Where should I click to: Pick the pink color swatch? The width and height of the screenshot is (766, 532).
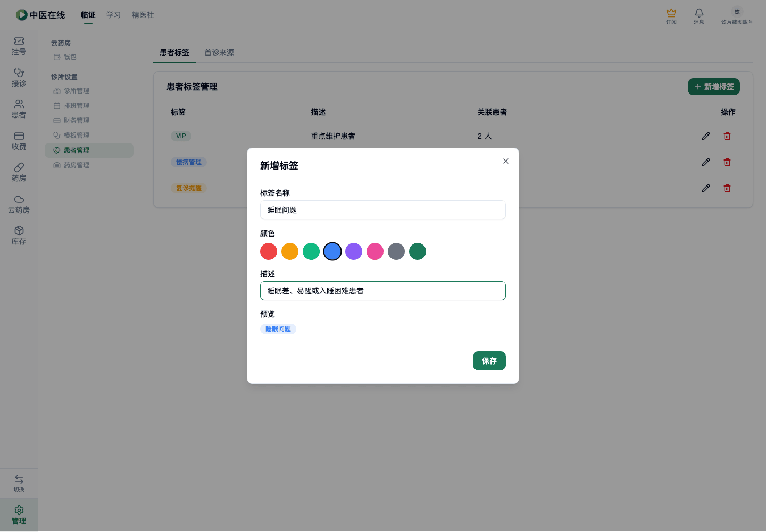tap(375, 251)
